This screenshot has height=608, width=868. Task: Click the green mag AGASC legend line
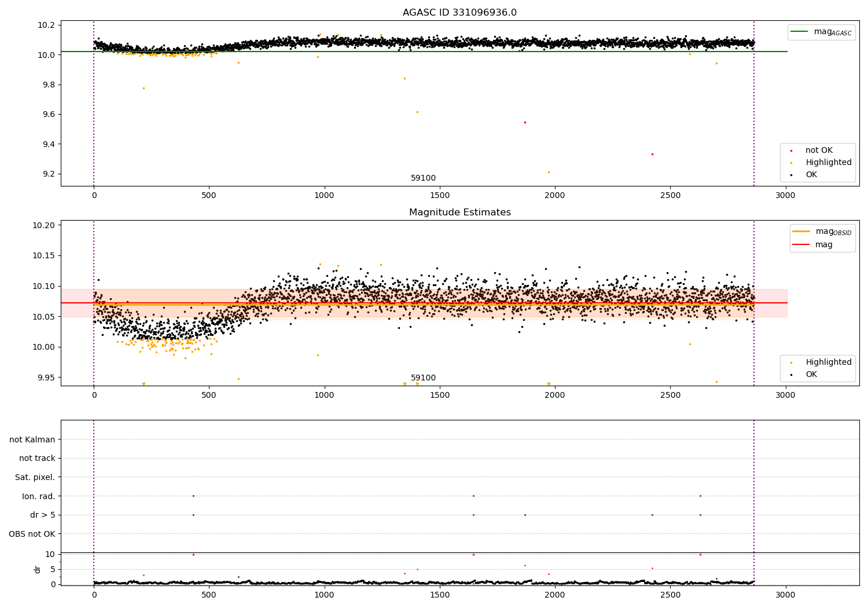[x=799, y=32]
